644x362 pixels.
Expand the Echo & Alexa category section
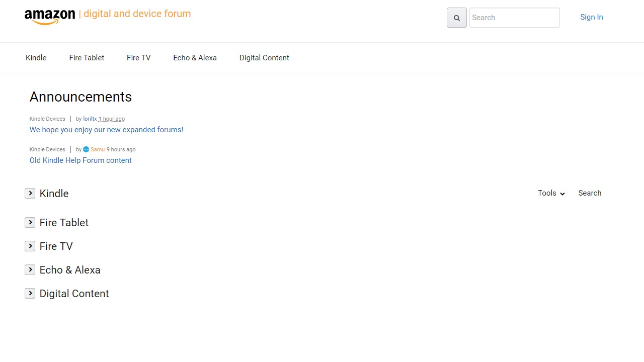[x=30, y=269]
